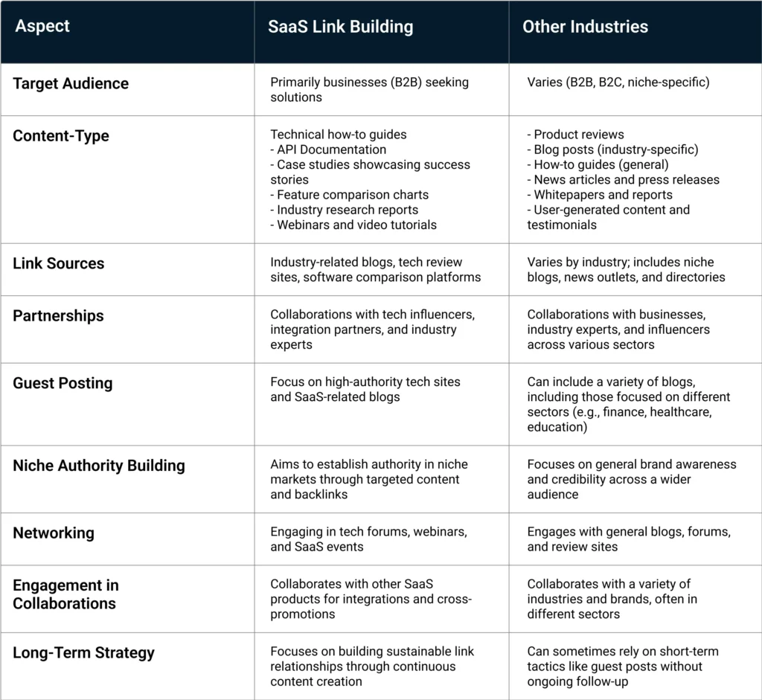Click the Aspect column header
This screenshot has width=762, height=700.
point(42,26)
